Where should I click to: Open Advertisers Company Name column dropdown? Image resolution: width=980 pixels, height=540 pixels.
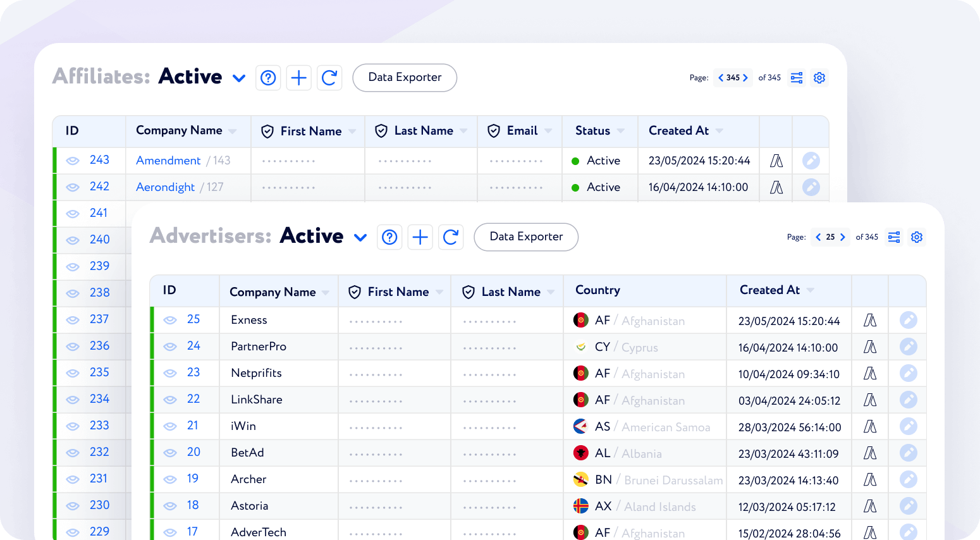(326, 292)
